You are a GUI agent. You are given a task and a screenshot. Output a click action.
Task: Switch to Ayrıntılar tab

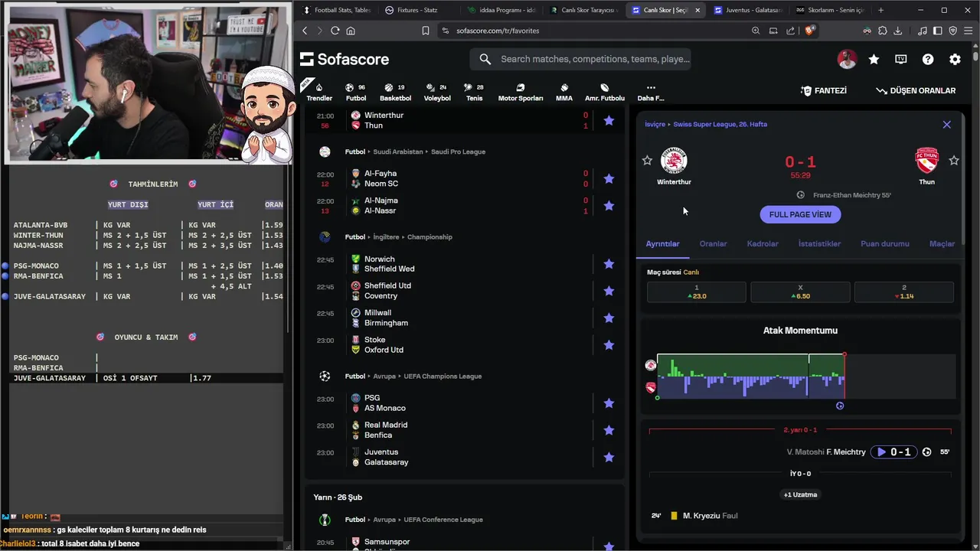coord(663,243)
